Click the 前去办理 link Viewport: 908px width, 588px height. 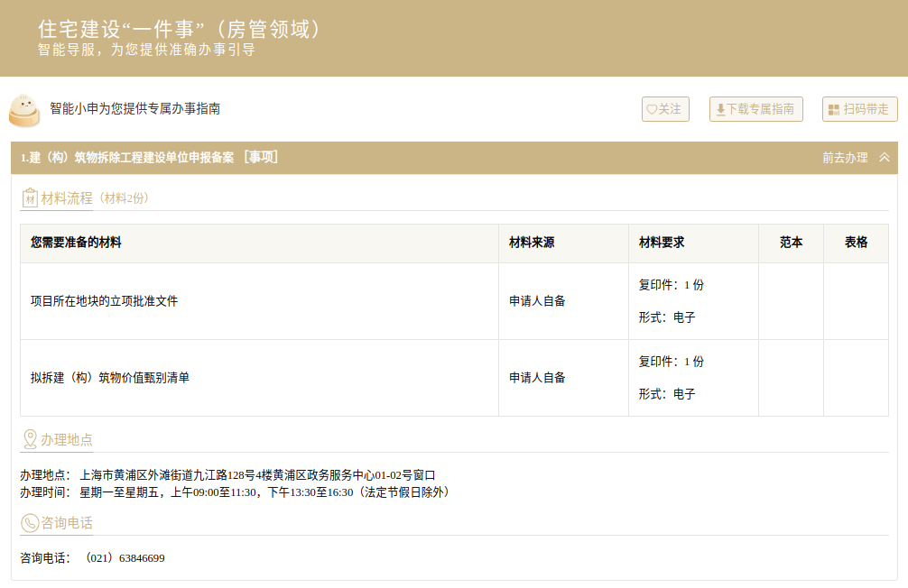(845, 158)
